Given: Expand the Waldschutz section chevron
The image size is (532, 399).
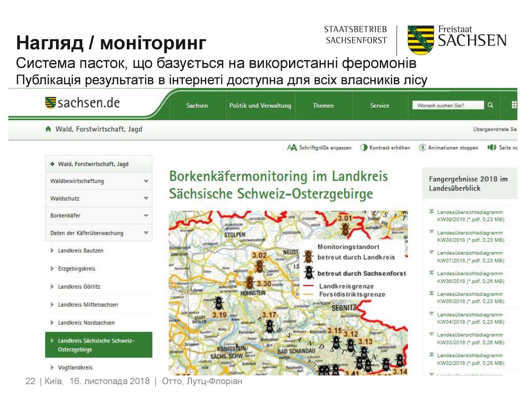Looking at the screenshot, I should tap(146, 199).
